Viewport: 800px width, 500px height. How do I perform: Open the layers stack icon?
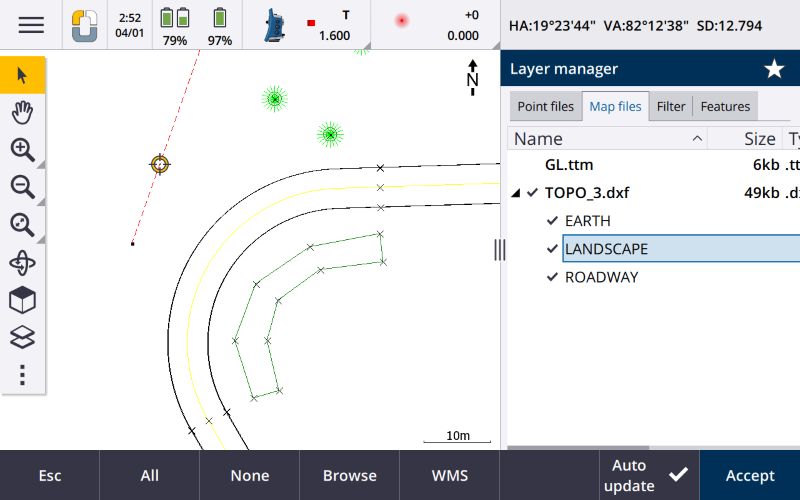pyautogui.click(x=22, y=337)
